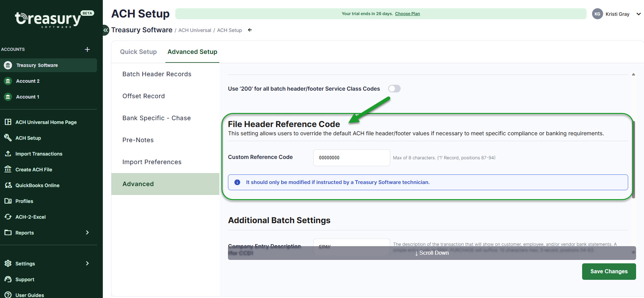The height and width of the screenshot is (298, 644).
Task: Open Pre-Notes section
Action: [165, 140]
